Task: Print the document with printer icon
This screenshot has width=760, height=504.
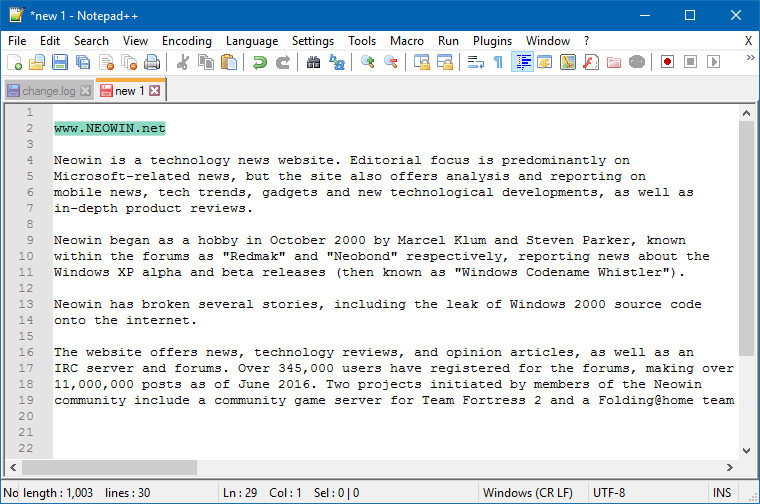Action: click(x=152, y=62)
